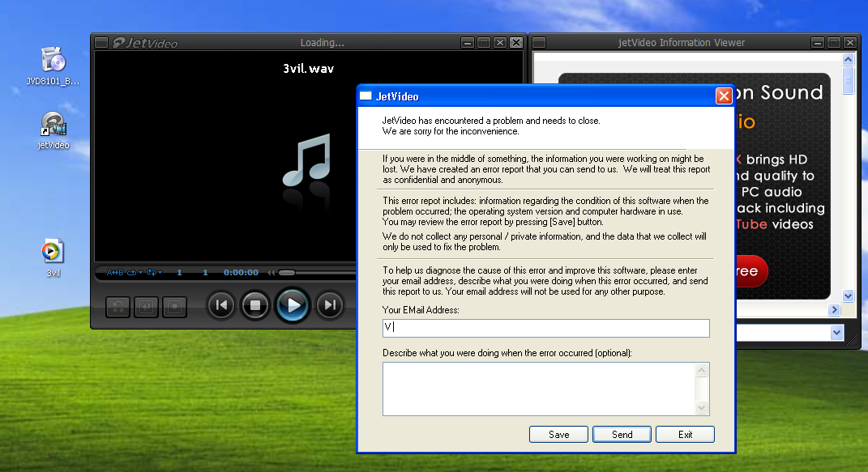The height and width of the screenshot is (472, 868).
Task: Click the JetVideo logo in title bar
Action: point(145,43)
